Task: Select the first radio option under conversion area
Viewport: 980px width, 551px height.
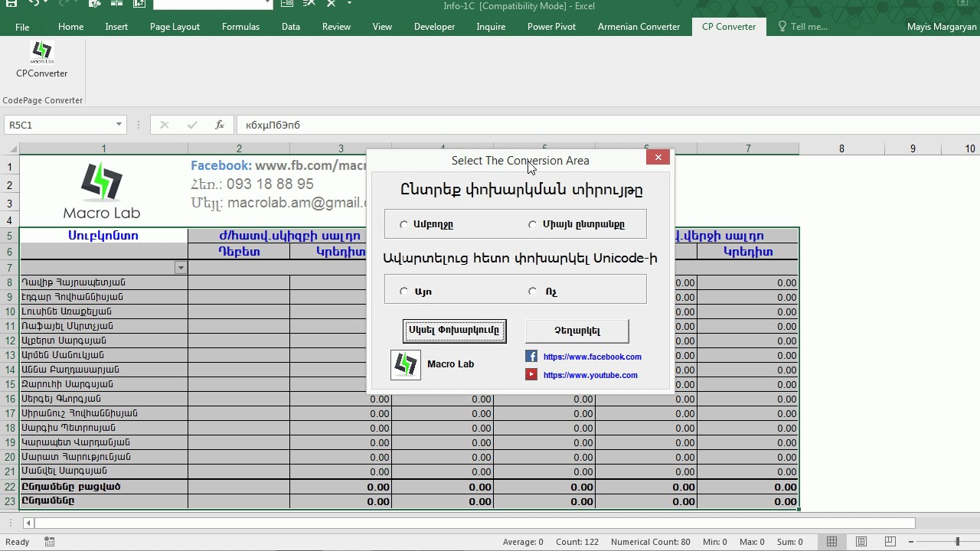Action: coord(404,225)
